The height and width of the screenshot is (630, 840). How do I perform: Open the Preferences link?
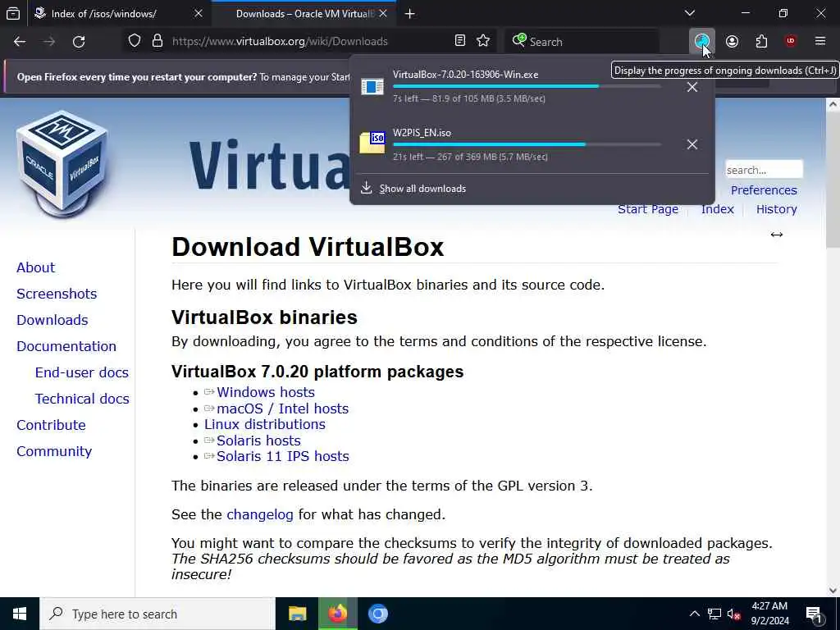click(764, 190)
